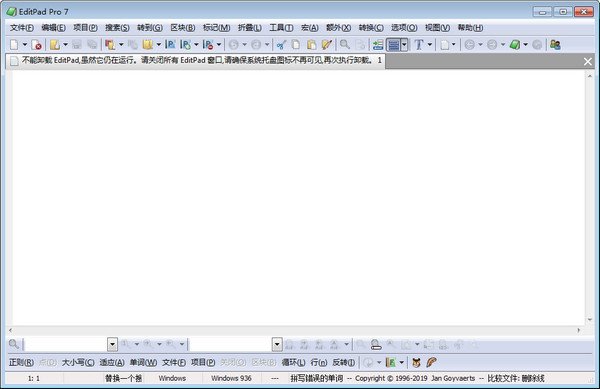Click the horizontal scrollbar right arrow
This screenshot has width=600, height=389.
(x=579, y=330)
